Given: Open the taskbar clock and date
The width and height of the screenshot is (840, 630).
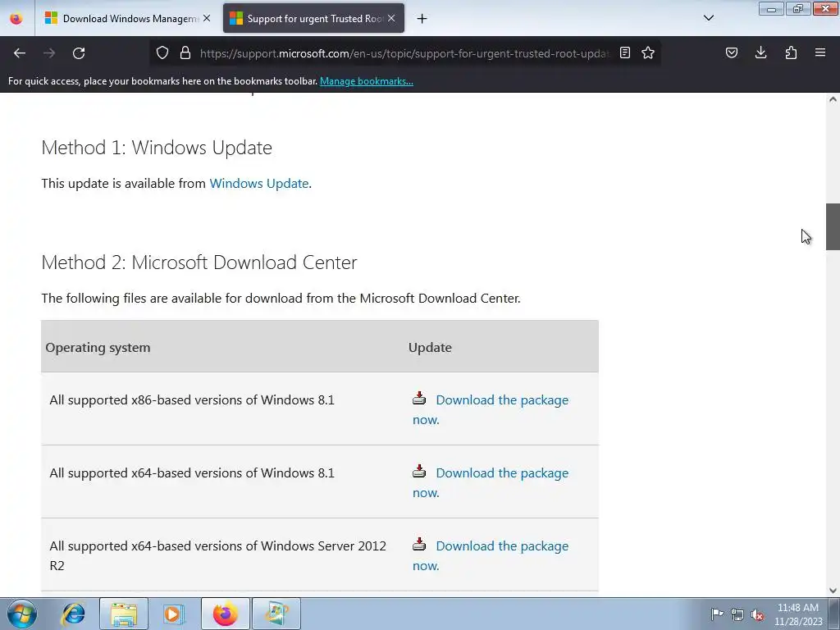Looking at the screenshot, I should point(797,614).
